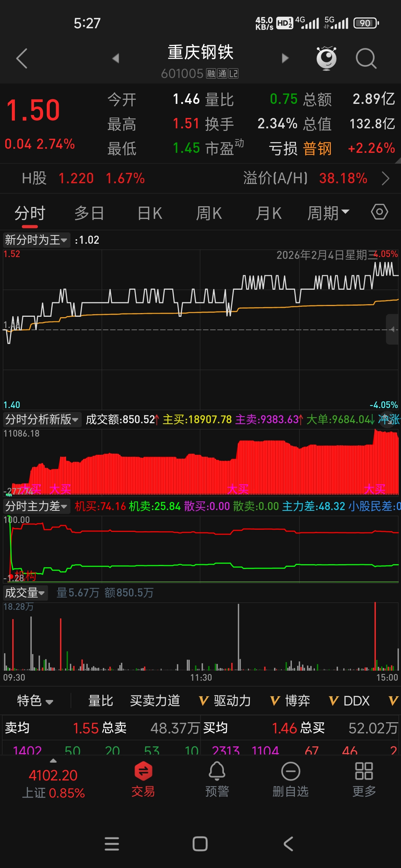Tap the intraday price chart
The height and width of the screenshot is (868, 401).
click(200, 329)
